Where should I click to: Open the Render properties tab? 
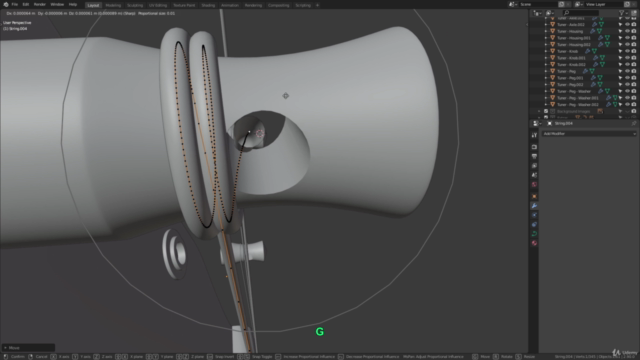tap(534, 147)
